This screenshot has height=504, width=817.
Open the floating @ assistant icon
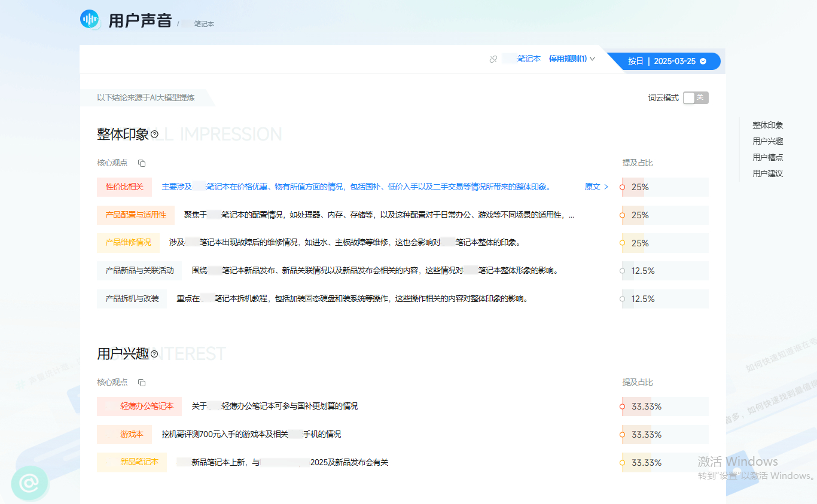click(29, 483)
